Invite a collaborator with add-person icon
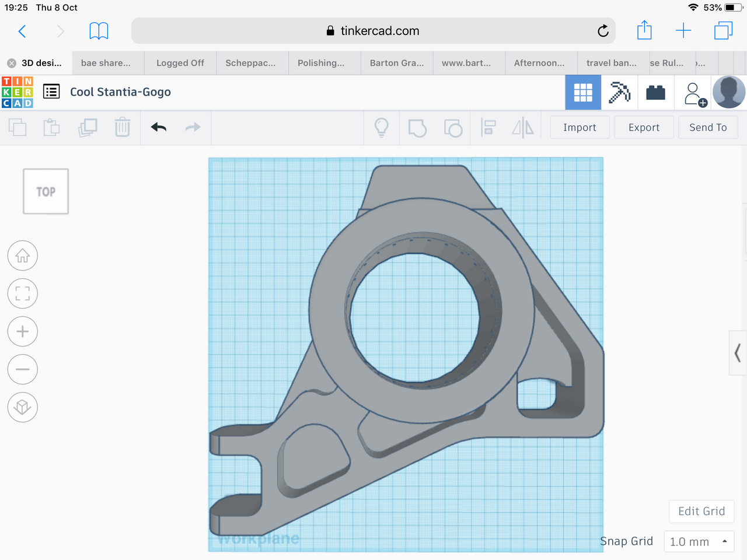The image size is (747, 560). 694,93
